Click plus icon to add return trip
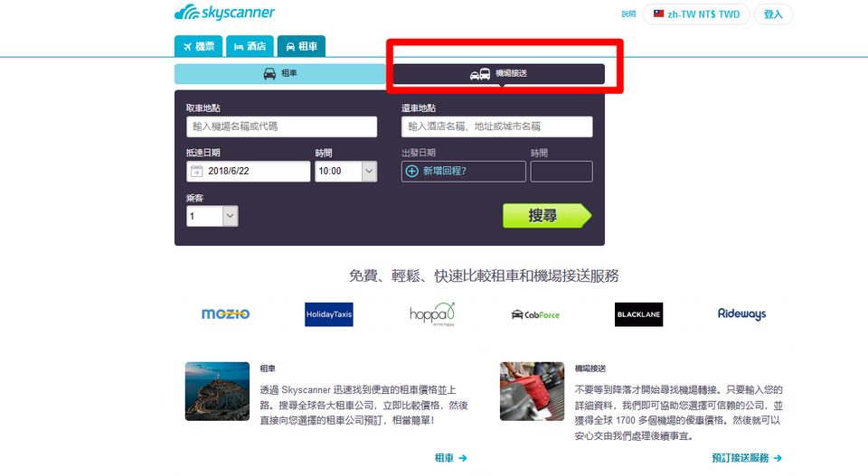Image resolution: width=868 pixels, height=476 pixels. coord(412,172)
